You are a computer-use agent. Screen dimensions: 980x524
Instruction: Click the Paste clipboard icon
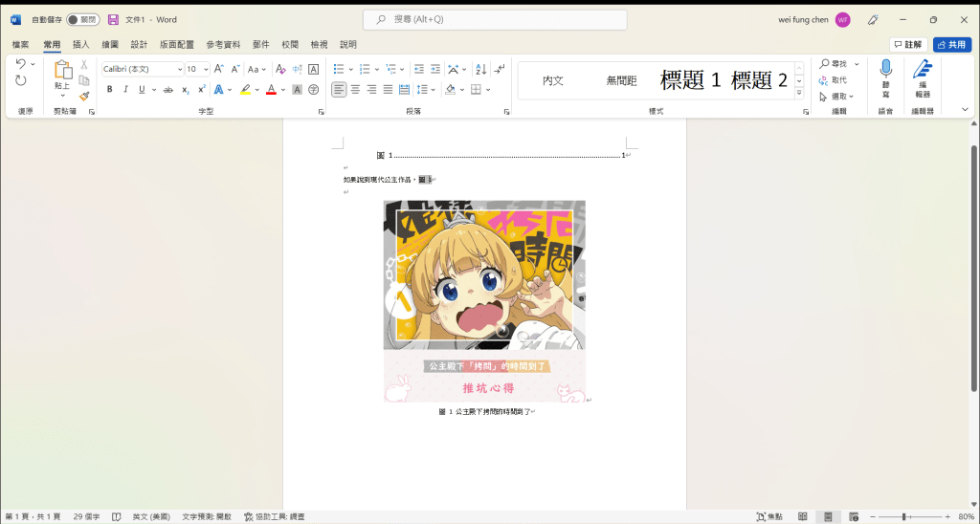click(x=62, y=71)
